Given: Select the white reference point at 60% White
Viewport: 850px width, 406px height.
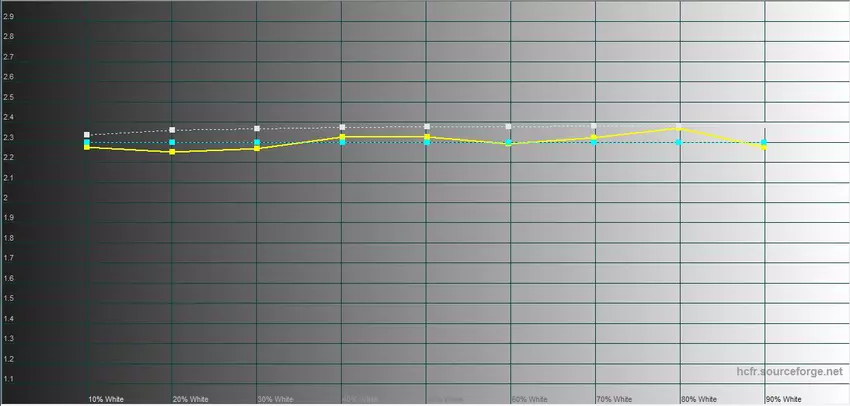Looking at the screenshot, I should click(x=509, y=127).
